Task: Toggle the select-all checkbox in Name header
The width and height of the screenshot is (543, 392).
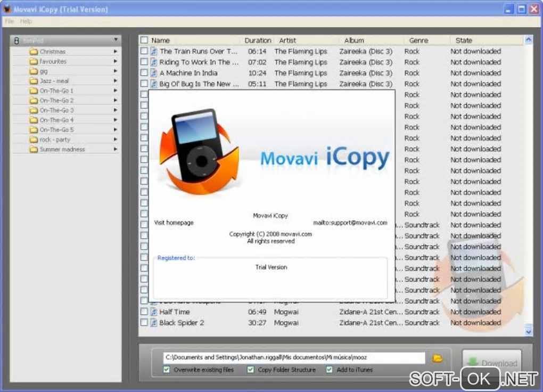Action: (144, 40)
